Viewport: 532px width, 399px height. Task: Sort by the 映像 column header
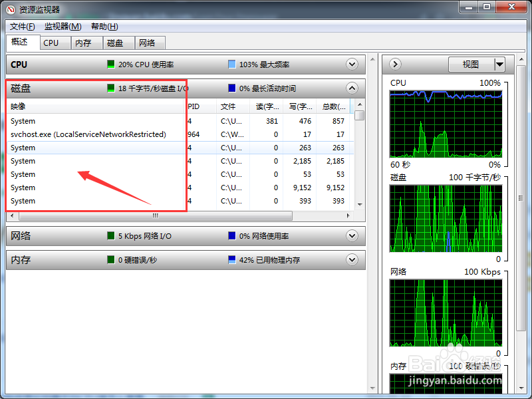point(96,106)
